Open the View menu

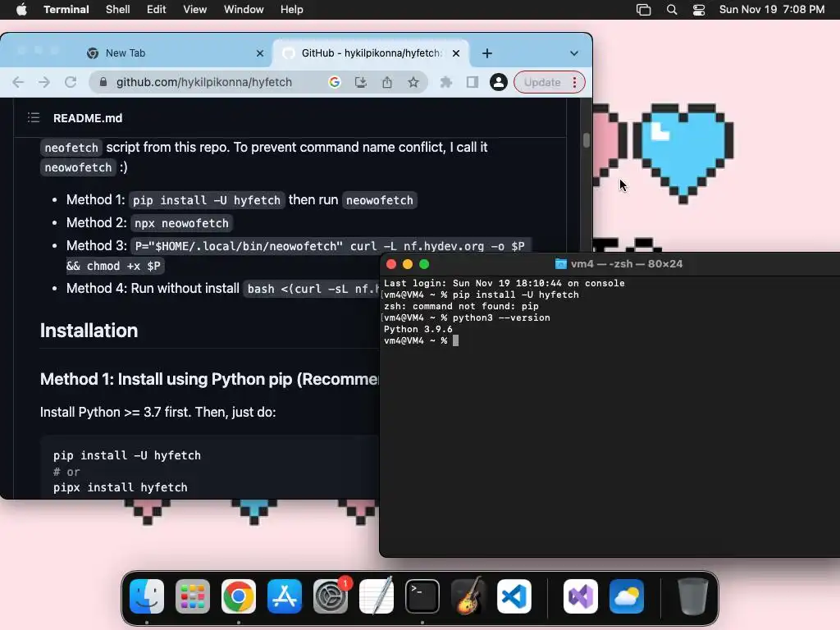pos(195,10)
